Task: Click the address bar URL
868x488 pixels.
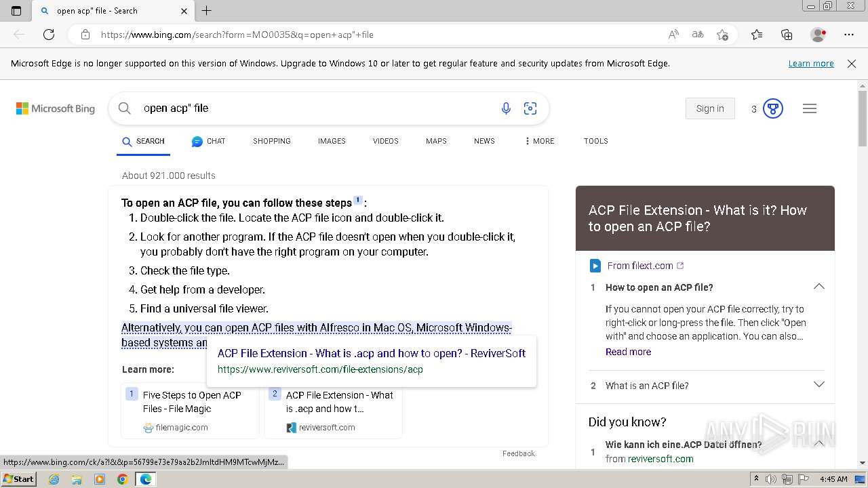Action: pyautogui.click(x=237, y=35)
